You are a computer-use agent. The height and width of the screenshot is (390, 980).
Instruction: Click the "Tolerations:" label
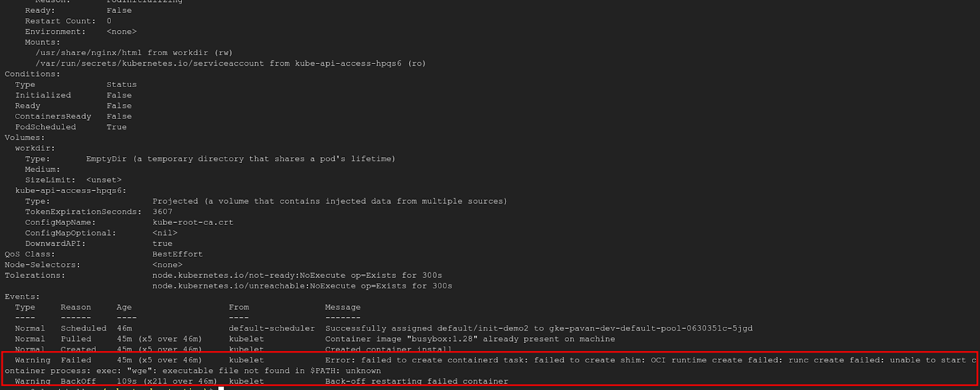[x=35, y=275]
